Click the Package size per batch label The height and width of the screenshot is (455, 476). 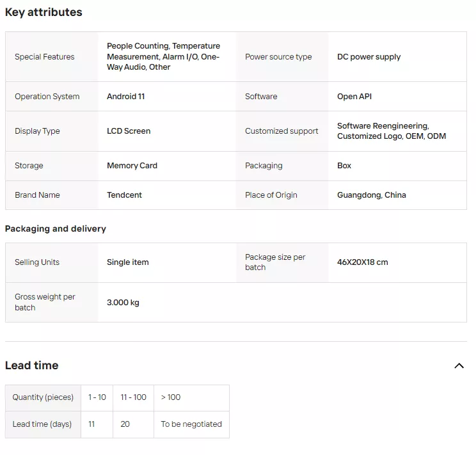(x=275, y=262)
